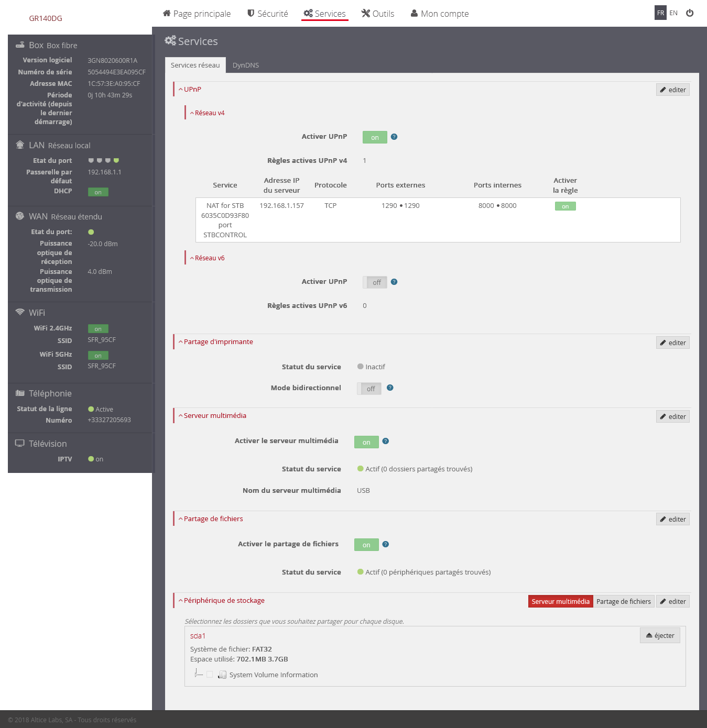Open Partage de fichiers in storage section
The width and height of the screenshot is (707, 728).
point(624,601)
